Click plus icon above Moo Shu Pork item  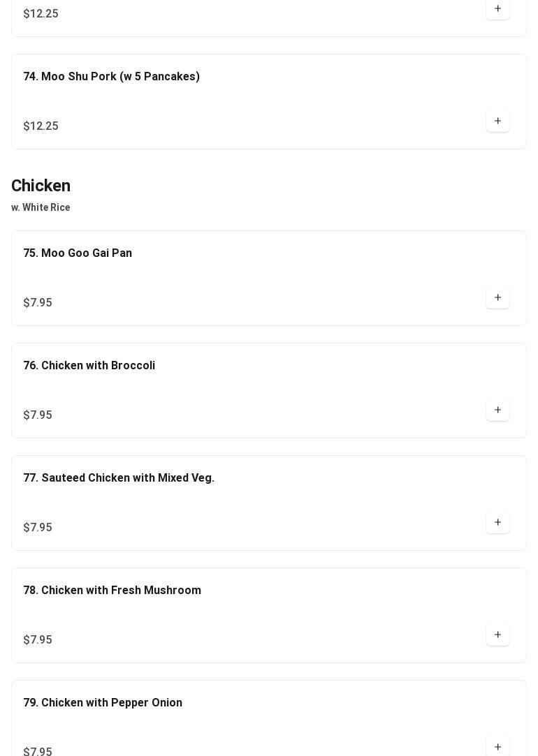497,9
